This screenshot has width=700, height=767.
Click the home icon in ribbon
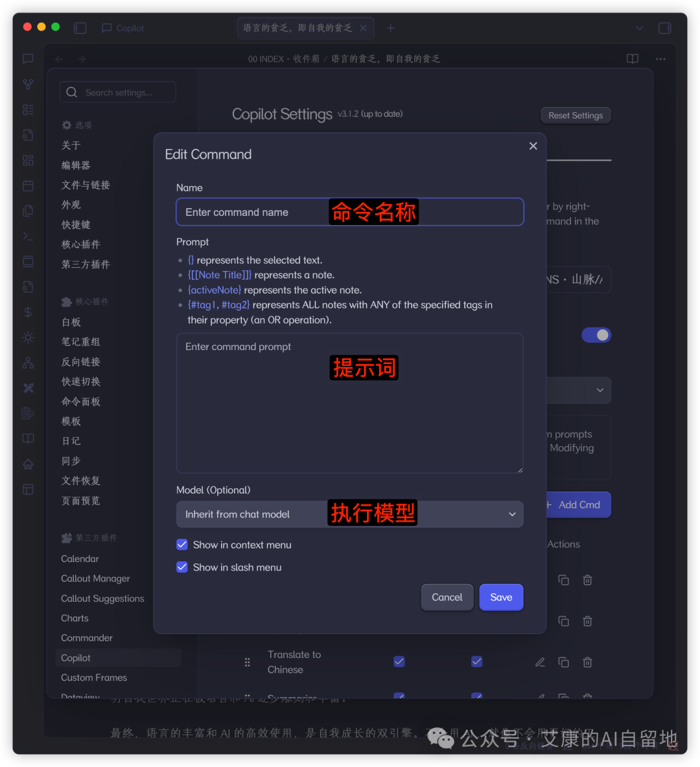click(28, 464)
